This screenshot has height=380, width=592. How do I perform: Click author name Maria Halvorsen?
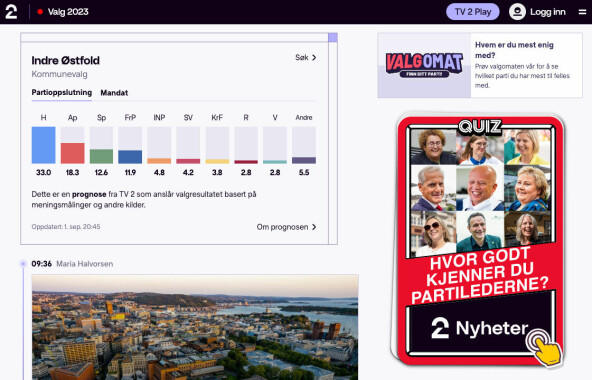click(x=85, y=264)
